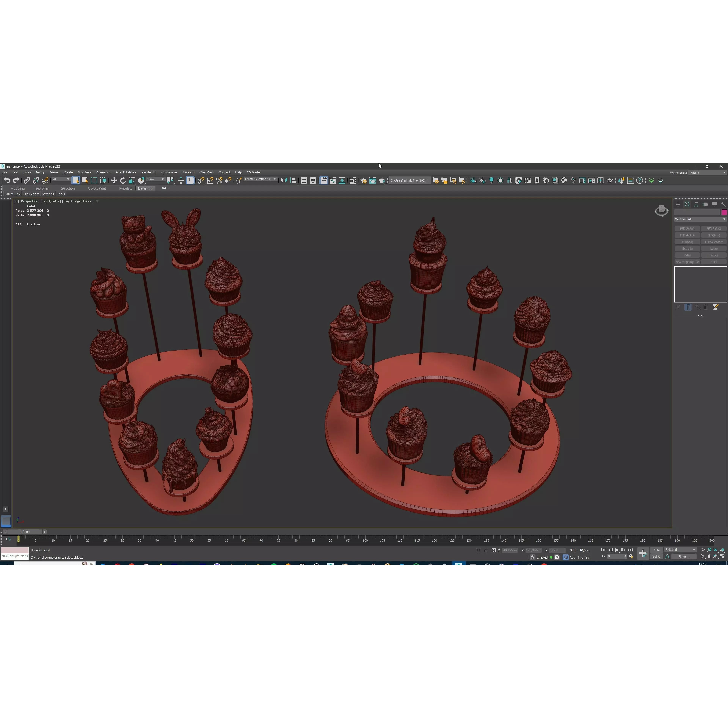Choose the Select and Move tool
Screen dimensions: 728x728
[114, 180]
